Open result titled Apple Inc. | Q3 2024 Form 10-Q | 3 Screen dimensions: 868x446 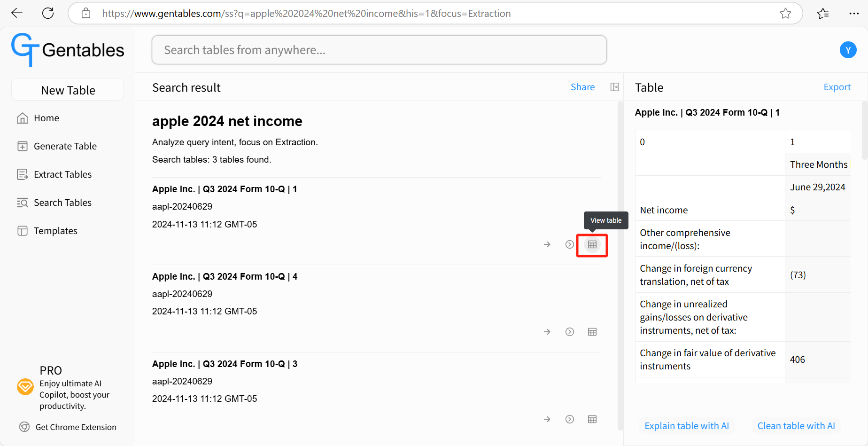click(x=225, y=364)
